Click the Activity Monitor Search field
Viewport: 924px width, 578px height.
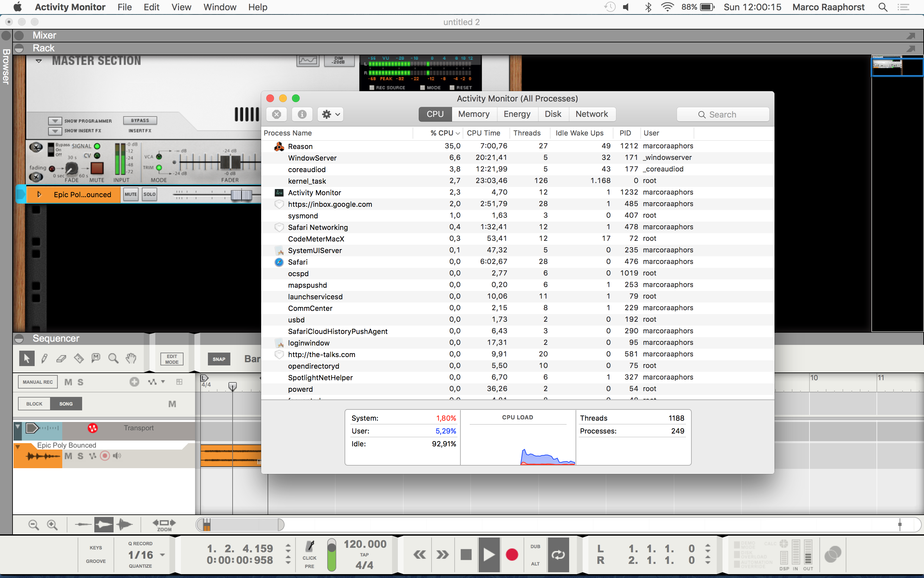point(723,114)
